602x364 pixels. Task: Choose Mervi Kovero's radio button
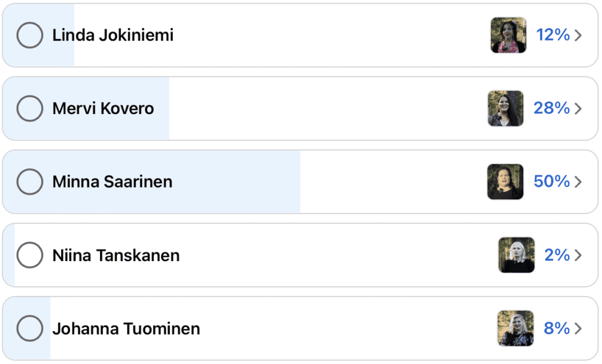29,108
